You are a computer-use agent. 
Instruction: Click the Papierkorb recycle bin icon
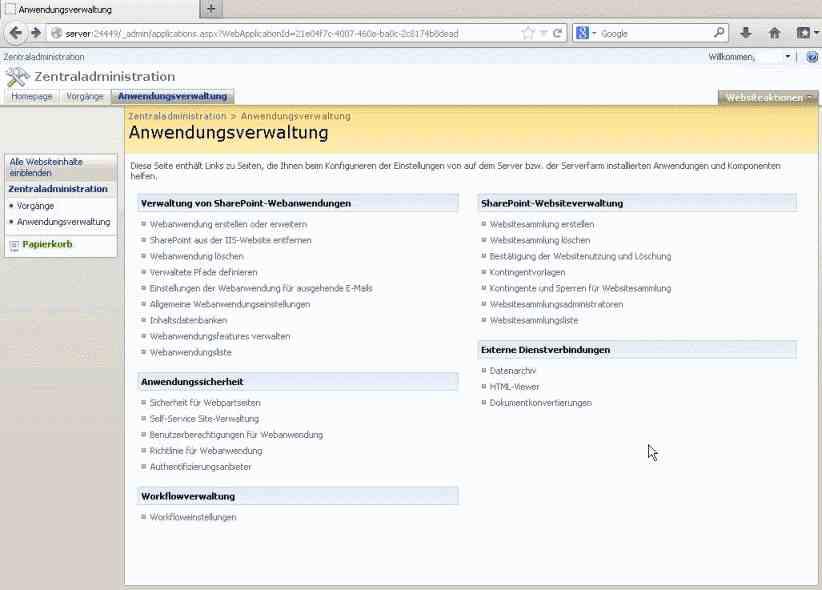click(x=14, y=245)
